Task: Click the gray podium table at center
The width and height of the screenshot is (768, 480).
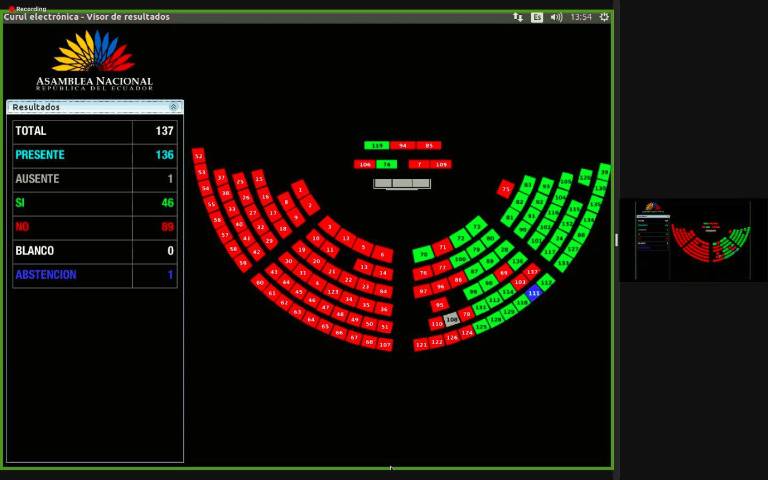Action: click(x=402, y=184)
